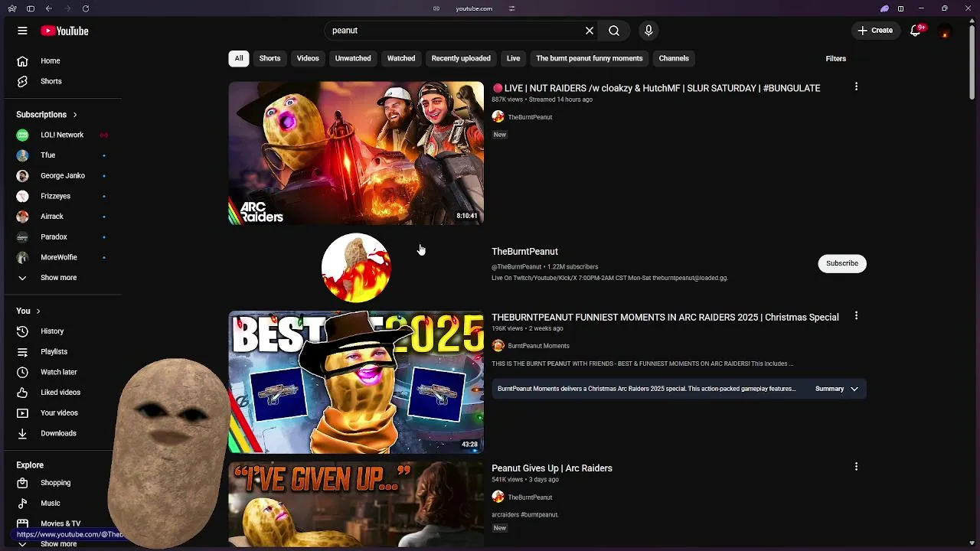The image size is (980, 551).
Task: Open Peanut Gives Up video thumbnail
Action: click(356, 505)
